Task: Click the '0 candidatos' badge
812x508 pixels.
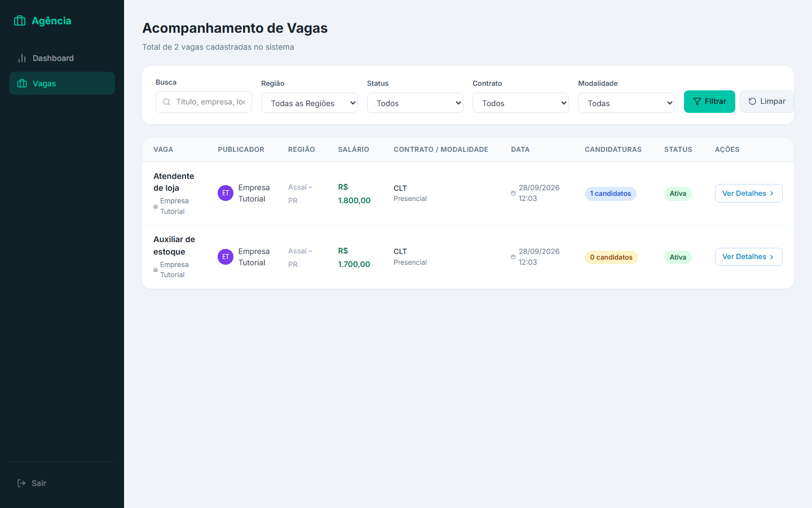Action: pyautogui.click(x=611, y=257)
